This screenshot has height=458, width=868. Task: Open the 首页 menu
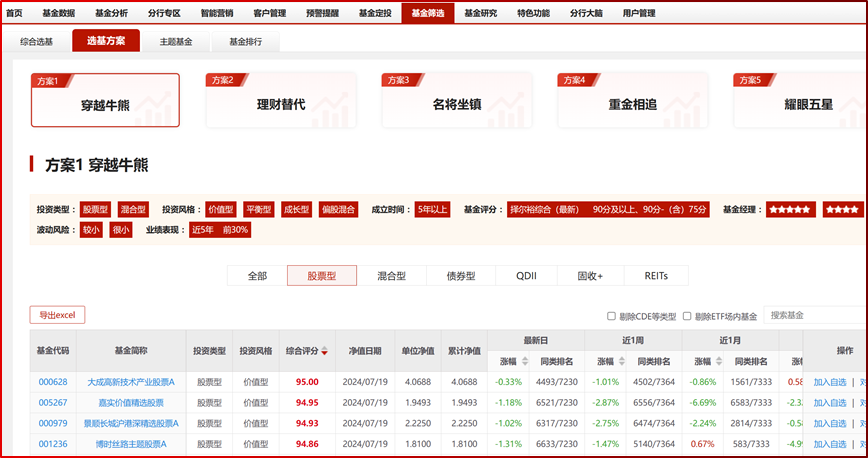(x=14, y=13)
